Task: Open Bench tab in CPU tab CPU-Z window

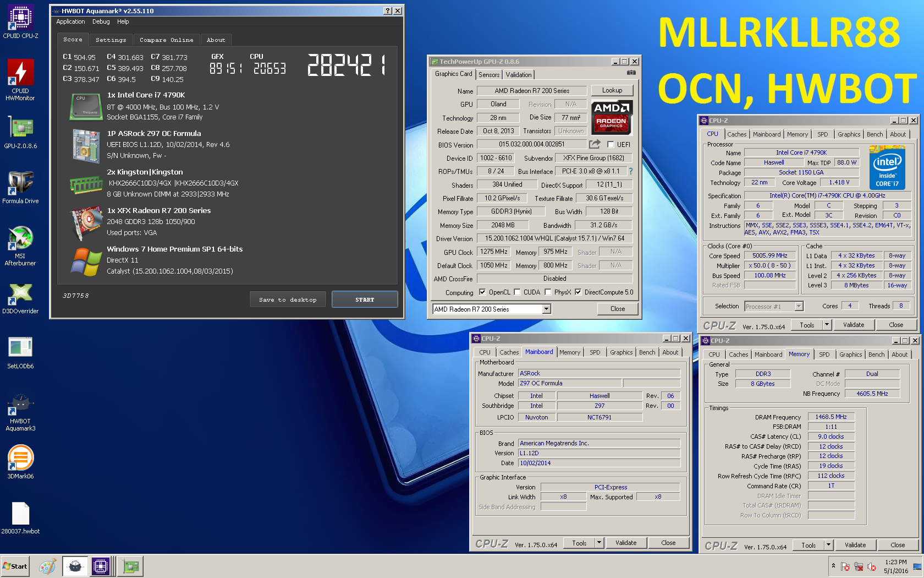Action: click(x=875, y=134)
